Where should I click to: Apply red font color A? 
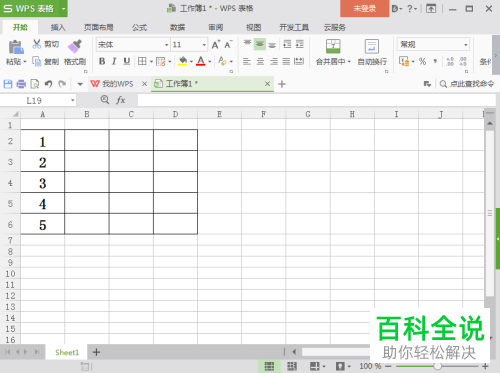(x=201, y=61)
